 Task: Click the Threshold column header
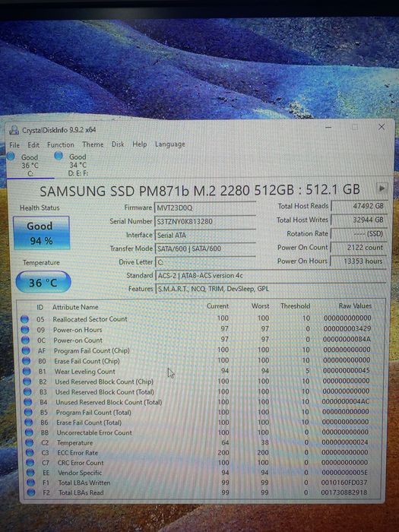tap(295, 306)
